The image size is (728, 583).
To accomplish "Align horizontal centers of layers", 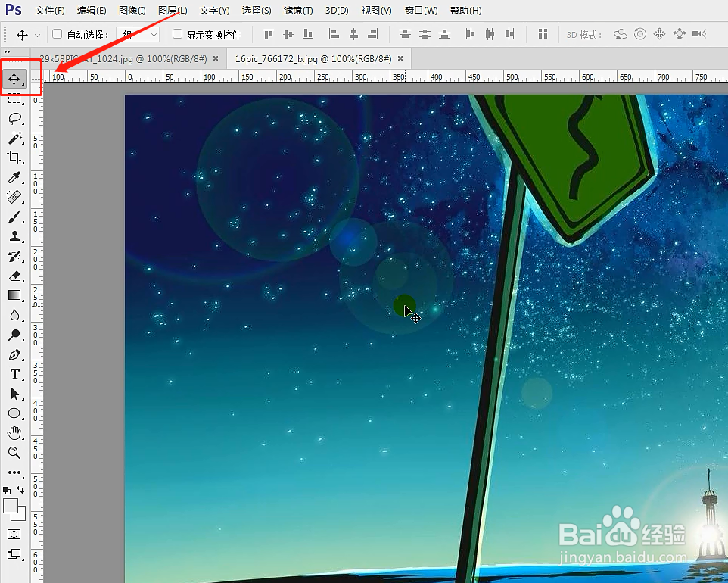I will point(353,34).
